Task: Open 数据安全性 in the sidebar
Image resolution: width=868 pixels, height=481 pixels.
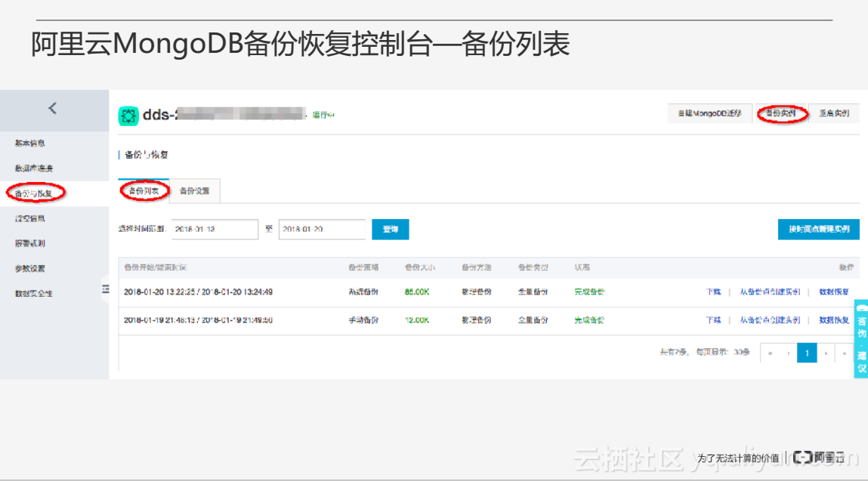Action: (x=34, y=294)
